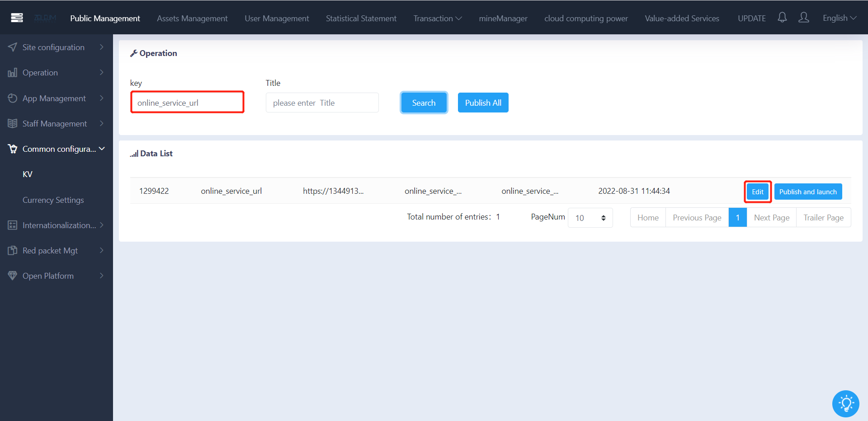Click the logo next to hamburger menu

[x=45, y=18]
